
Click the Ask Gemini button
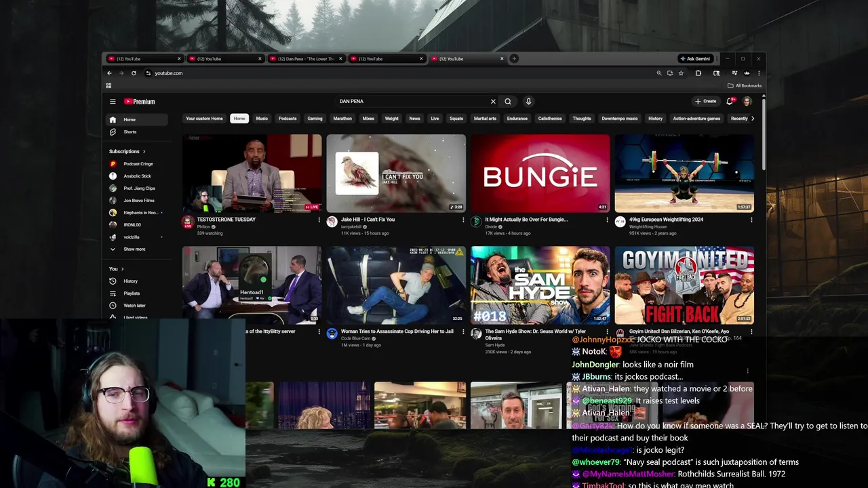[696, 59]
